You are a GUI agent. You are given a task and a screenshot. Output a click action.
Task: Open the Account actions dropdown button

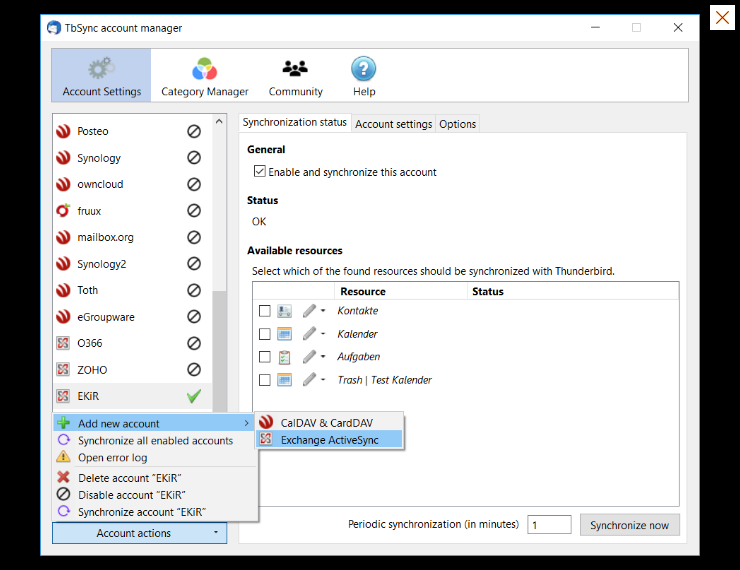(x=139, y=533)
